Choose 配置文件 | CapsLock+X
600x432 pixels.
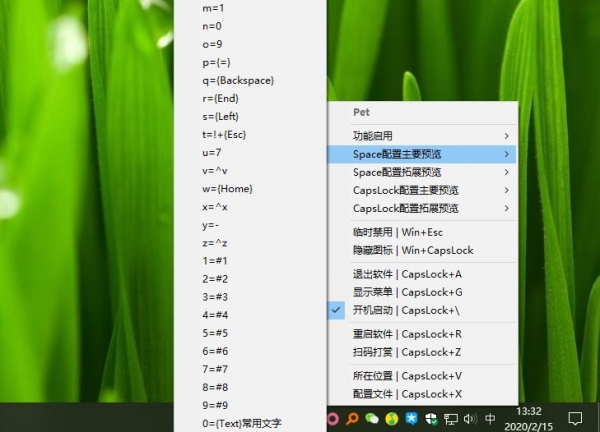click(x=422, y=394)
